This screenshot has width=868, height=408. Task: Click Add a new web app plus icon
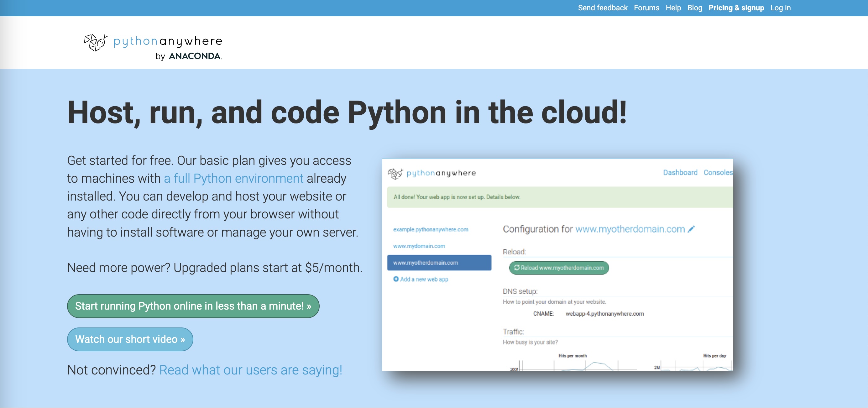coord(396,279)
